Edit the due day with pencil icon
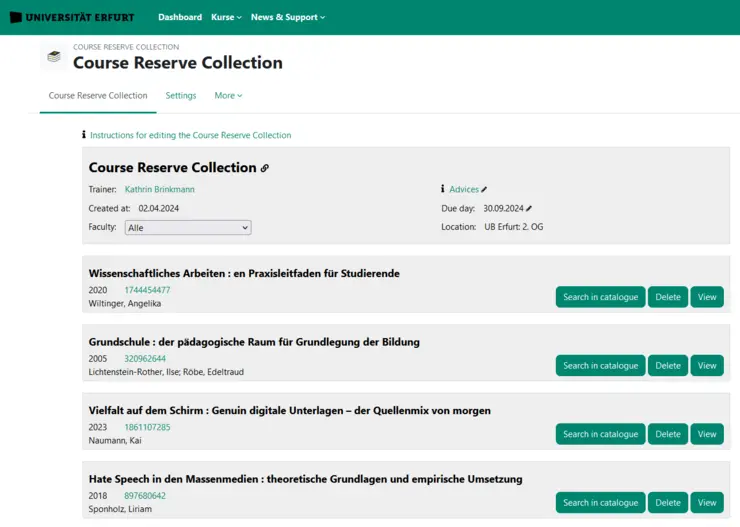 point(529,208)
